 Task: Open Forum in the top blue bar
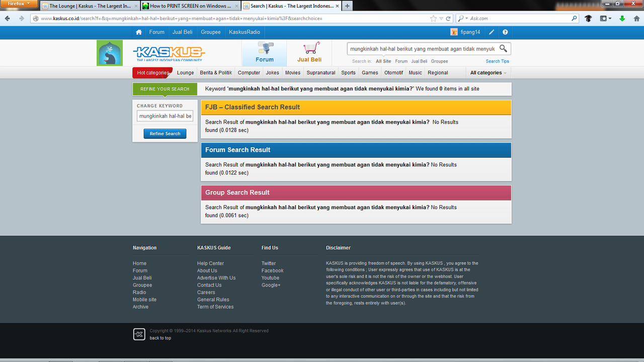click(x=156, y=32)
